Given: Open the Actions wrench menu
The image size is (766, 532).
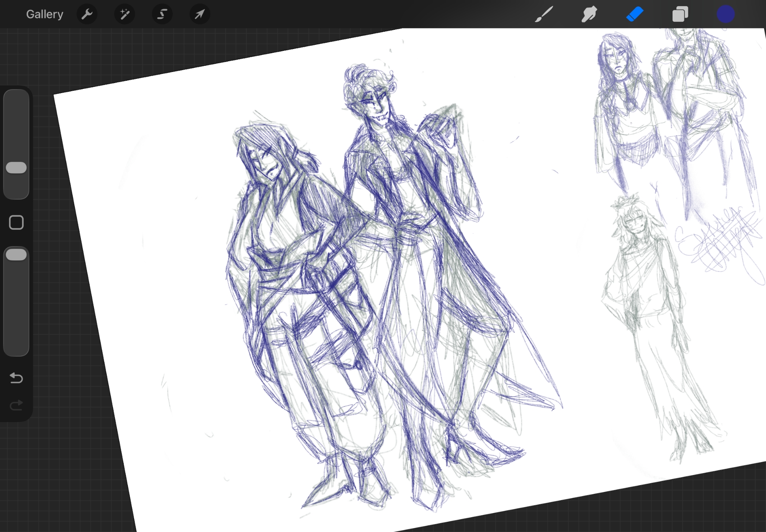Looking at the screenshot, I should click(87, 15).
